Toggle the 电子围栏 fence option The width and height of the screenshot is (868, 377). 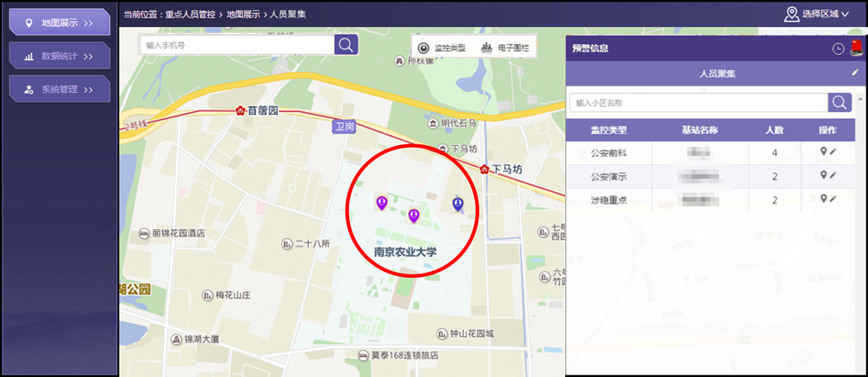point(505,48)
